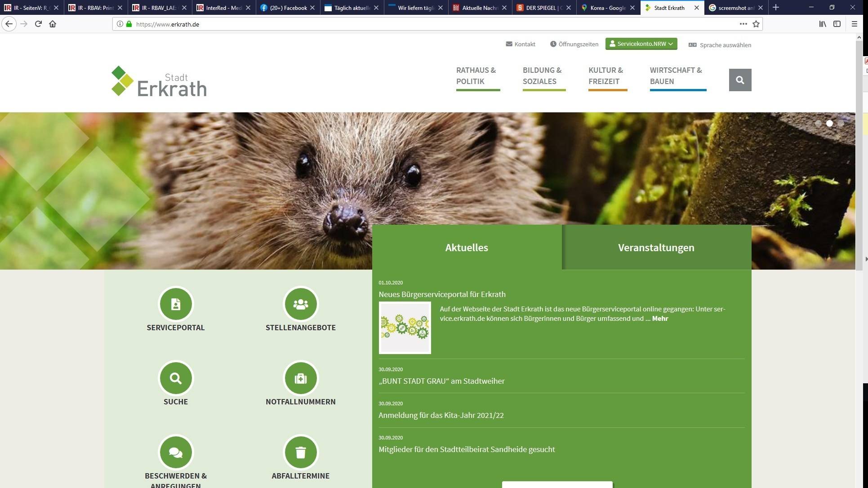Screen dimensions: 868x488
Task: Go forward with the browser forward arrow
Action: tap(24, 24)
